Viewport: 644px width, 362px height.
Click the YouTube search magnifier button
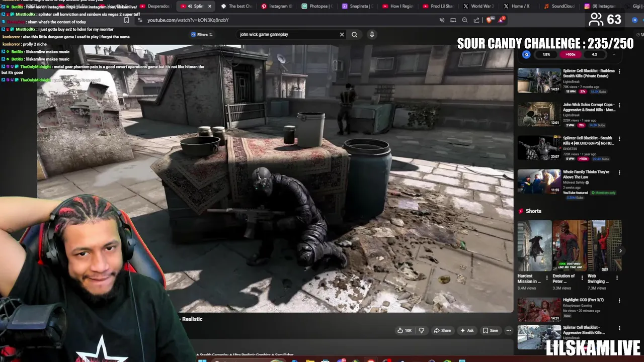click(x=354, y=35)
